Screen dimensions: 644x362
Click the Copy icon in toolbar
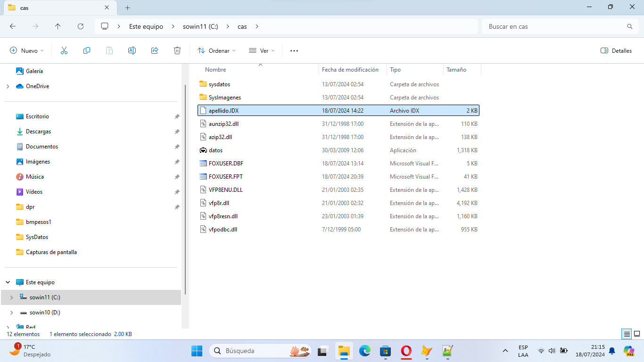(87, 50)
